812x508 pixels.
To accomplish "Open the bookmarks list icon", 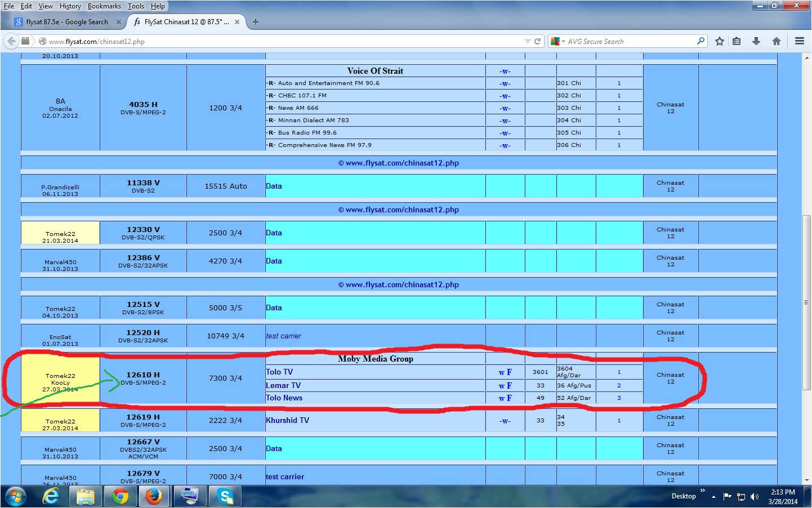I will coord(737,41).
